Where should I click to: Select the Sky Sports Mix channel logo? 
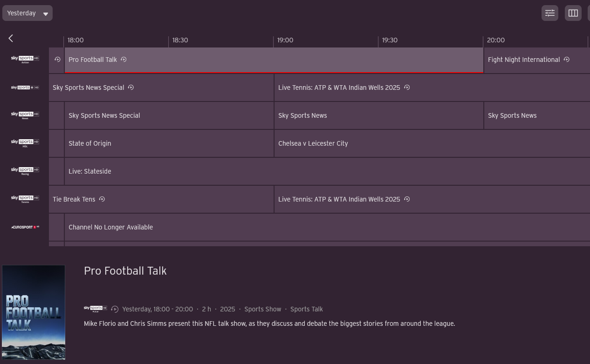pyautogui.click(x=25, y=143)
